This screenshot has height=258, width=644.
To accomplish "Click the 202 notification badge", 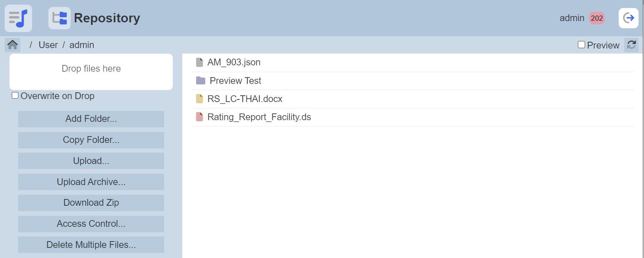I will pos(597,18).
